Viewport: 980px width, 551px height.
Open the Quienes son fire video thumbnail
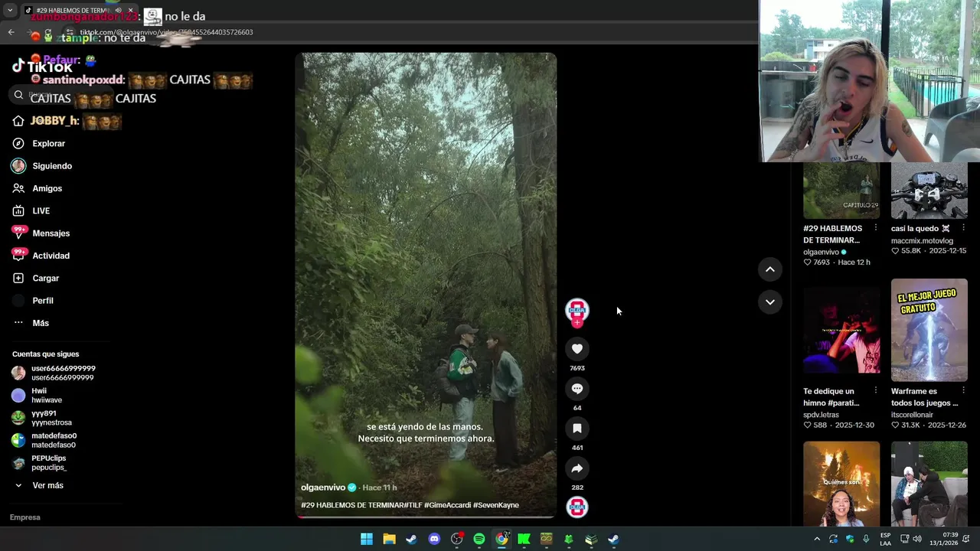pos(841,484)
